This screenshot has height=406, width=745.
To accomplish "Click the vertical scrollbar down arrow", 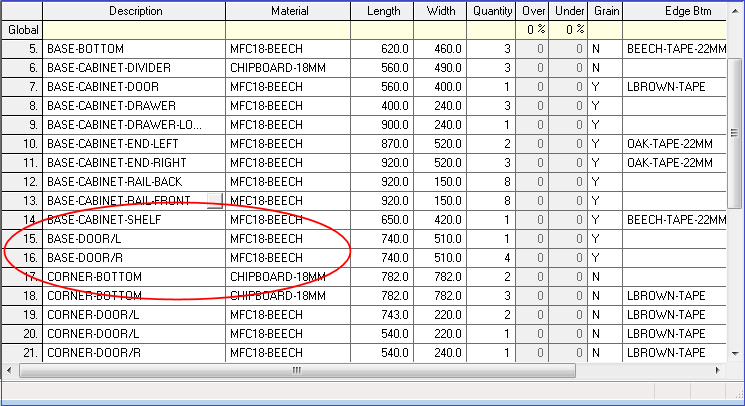I will (735, 353).
